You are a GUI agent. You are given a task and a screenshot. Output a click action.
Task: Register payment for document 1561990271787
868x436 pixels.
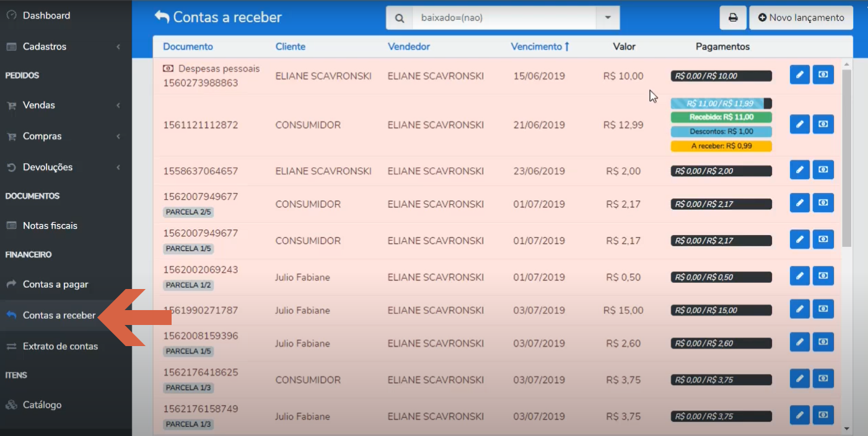pos(823,309)
